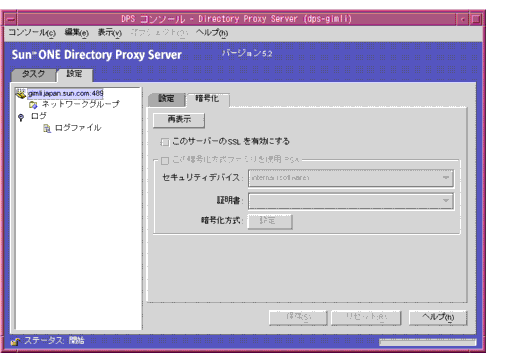Click the ヘルプ button at bottom right
The height and width of the screenshot is (361, 532).
click(438, 318)
